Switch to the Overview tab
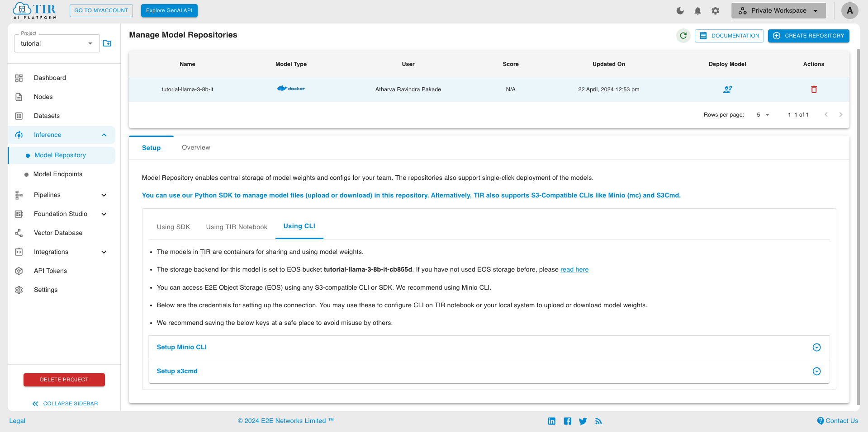This screenshot has height=432, width=868. click(196, 147)
